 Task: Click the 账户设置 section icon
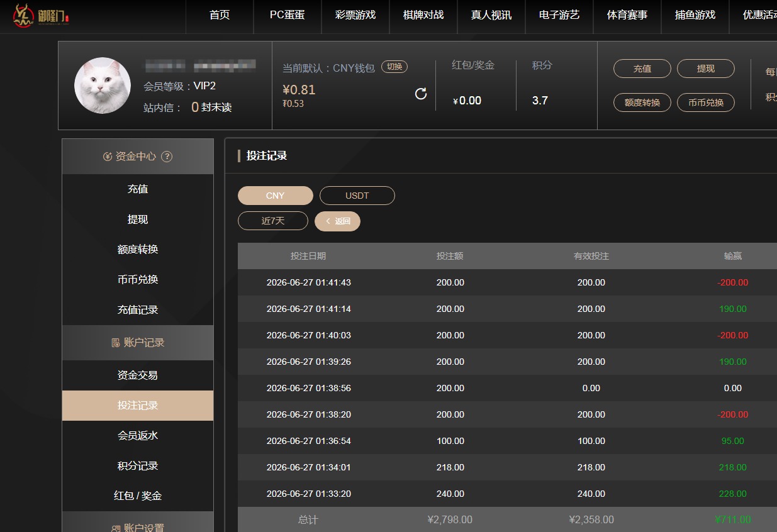(x=115, y=529)
